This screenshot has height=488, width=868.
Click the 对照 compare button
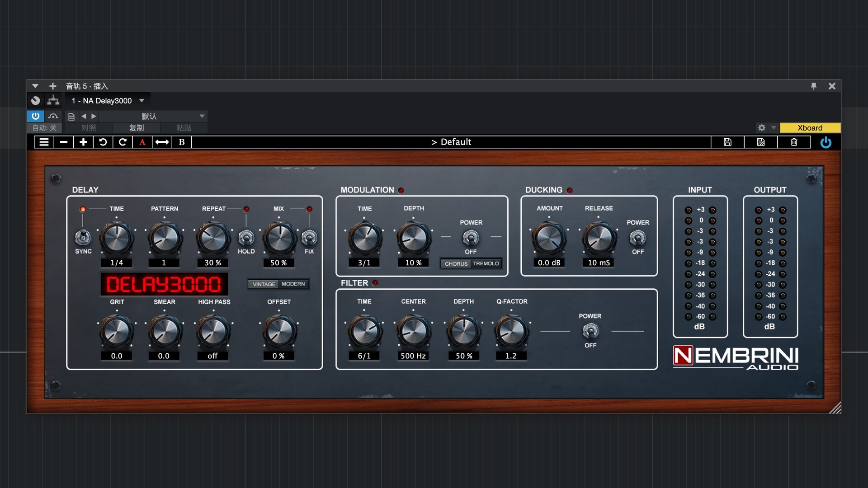point(89,128)
